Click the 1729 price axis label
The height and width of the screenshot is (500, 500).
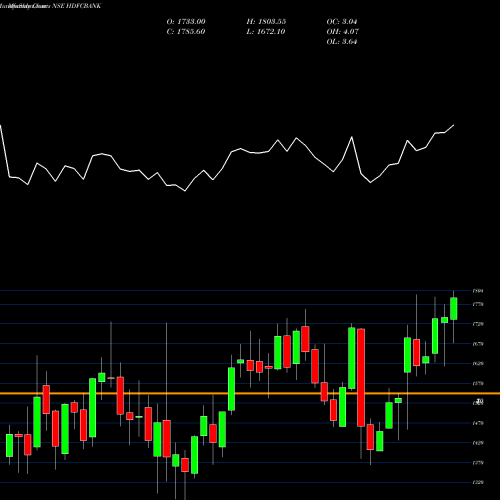[478, 324]
